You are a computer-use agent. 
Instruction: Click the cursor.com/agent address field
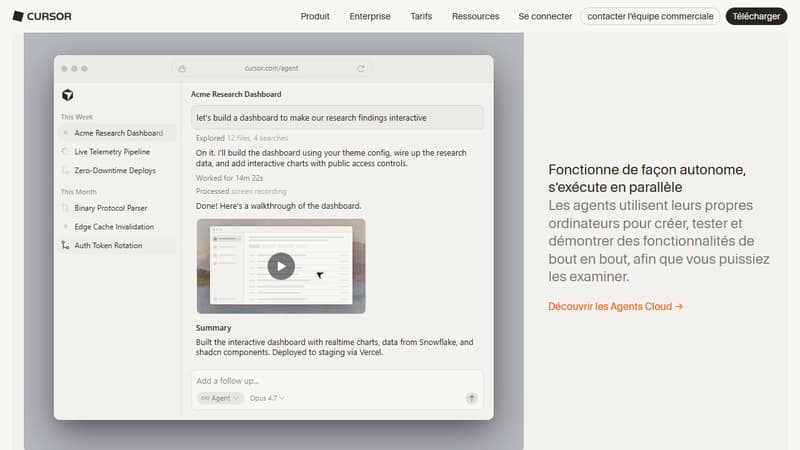(x=271, y=68)
